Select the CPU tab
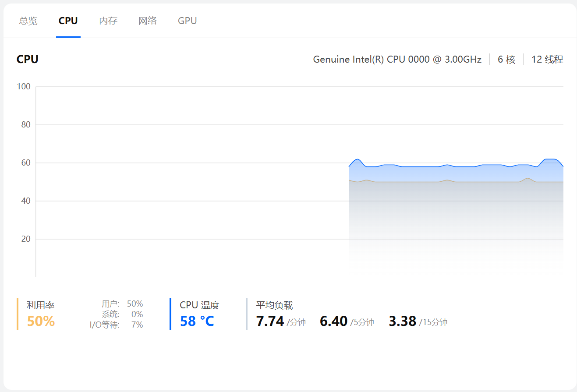The image size is (577, 392). (68, 21)
